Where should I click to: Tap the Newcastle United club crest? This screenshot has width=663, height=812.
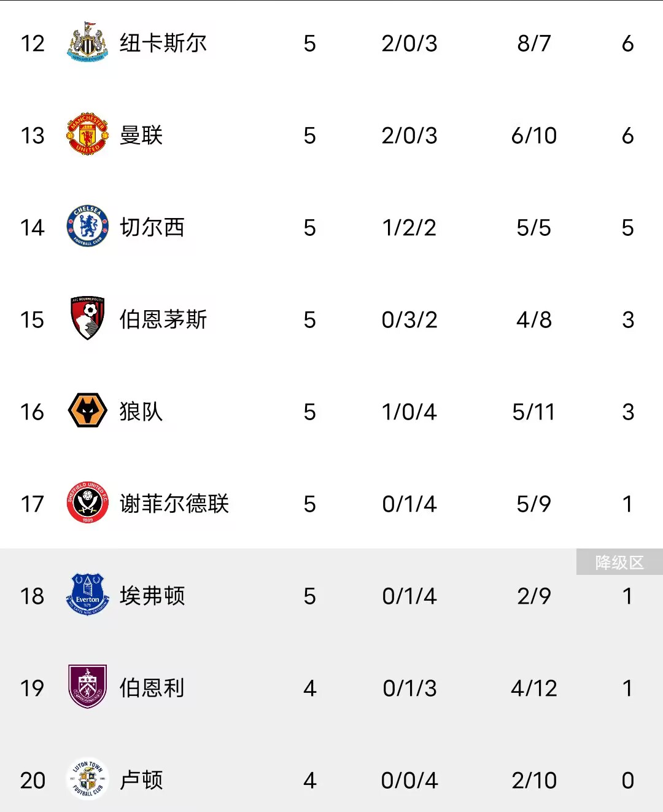[88, 42]
